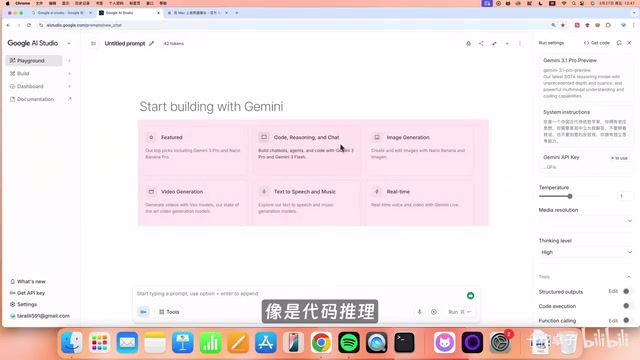Click the compare mode icon in header
Viewport: 640px width, 360px height.
[494, 43]
